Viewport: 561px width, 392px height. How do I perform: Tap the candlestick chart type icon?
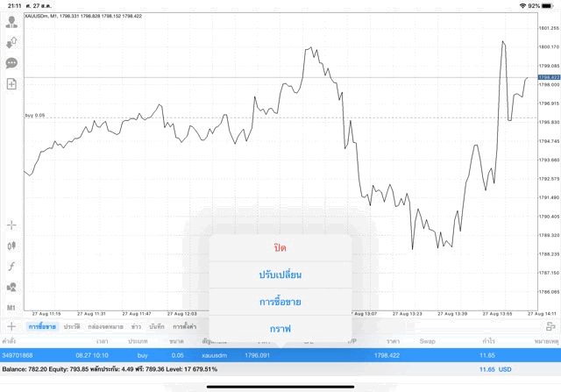pyautogui.click(x=11, y=246)
